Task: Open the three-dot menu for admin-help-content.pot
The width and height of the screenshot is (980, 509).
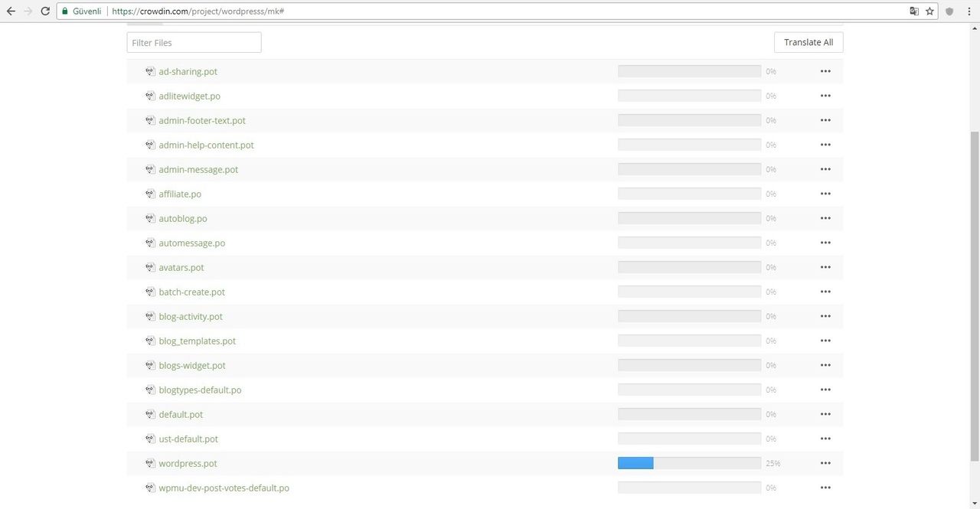Action: coord(825,145)
